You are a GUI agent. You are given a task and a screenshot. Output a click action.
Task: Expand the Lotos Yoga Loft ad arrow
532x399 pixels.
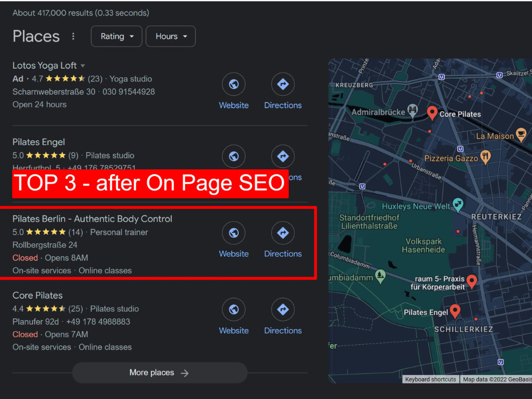pyautogui.click(x=83, y=66)
